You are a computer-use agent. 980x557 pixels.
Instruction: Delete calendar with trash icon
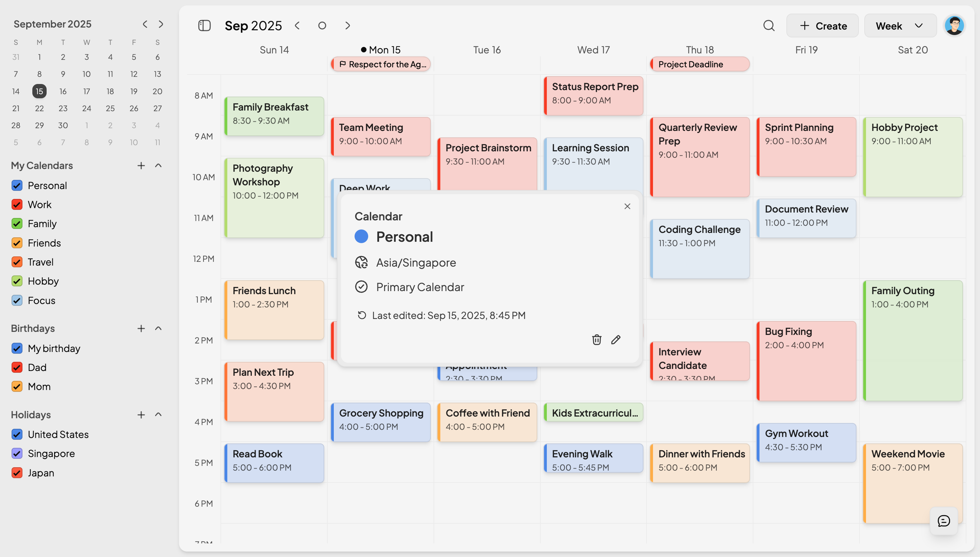click(597, 340)
